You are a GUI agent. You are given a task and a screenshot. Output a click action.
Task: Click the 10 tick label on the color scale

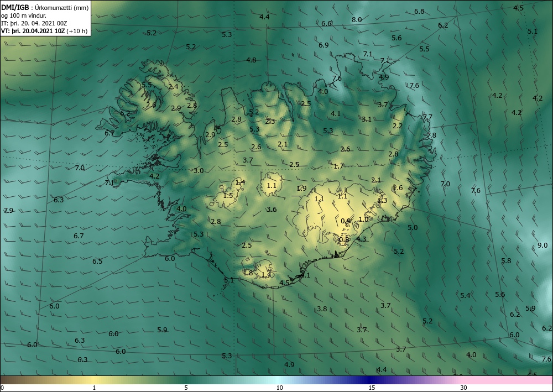[279, 388]
